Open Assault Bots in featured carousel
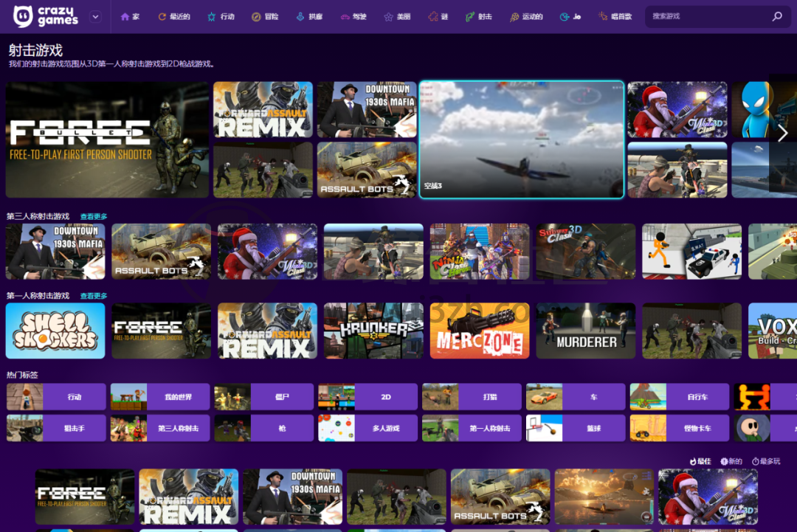Screen dimensions: 797x532 coord(367,170)
